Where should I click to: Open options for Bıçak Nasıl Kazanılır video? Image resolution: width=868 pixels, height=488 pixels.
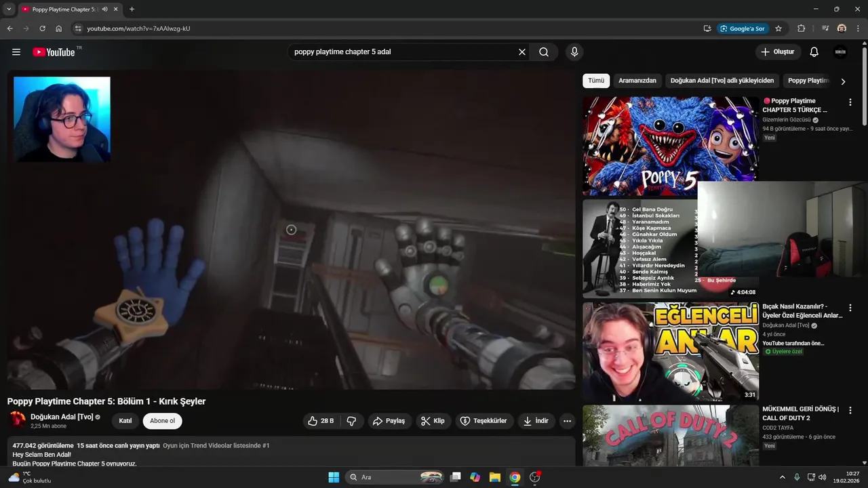(x=850, y=308)
